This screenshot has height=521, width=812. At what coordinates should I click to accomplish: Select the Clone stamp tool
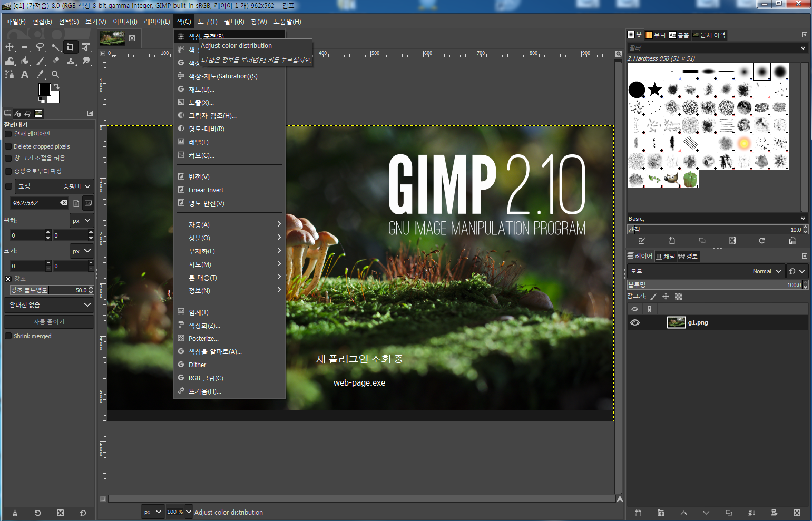click(71, 61)
